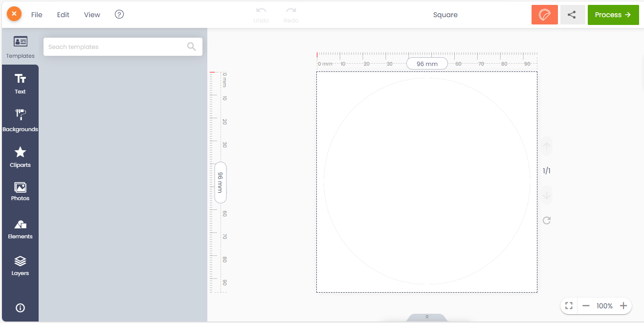Zoom in with the plus button
Image resolution: width=644 pixels, height=323 pixels.
click(623, 306)
